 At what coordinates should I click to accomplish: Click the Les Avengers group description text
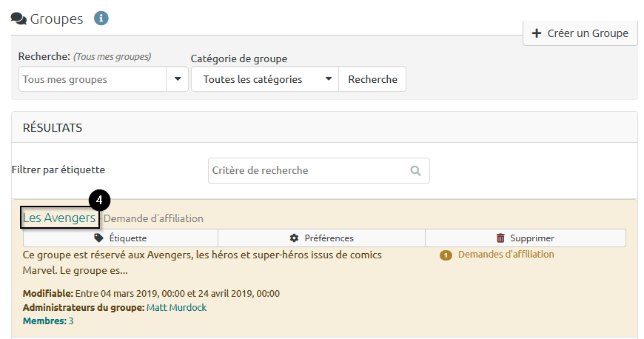202,261
